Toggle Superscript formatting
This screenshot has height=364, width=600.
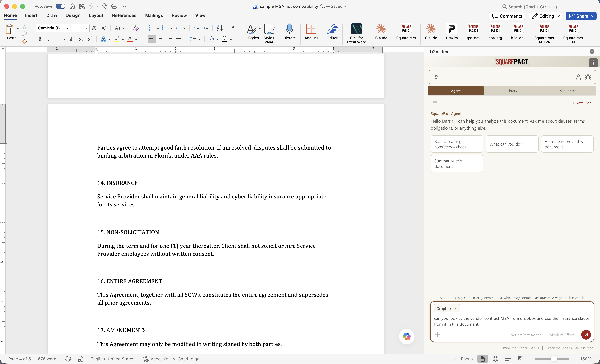click(90, 39)
